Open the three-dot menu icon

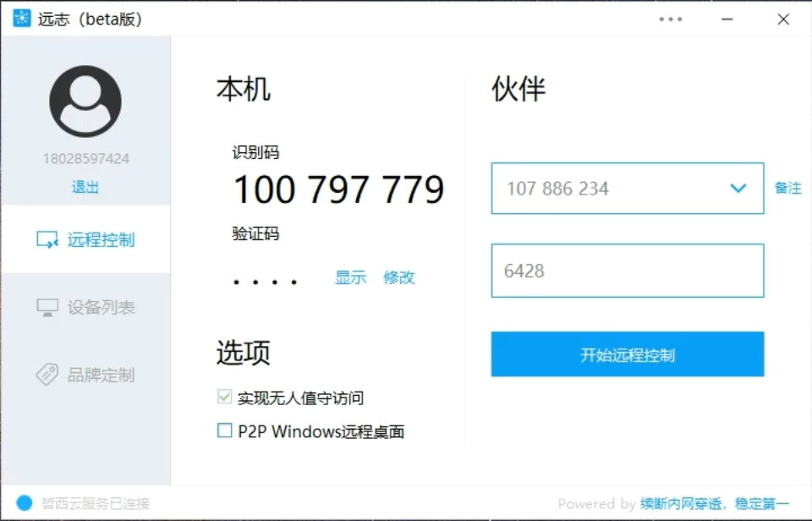point(671,19)
